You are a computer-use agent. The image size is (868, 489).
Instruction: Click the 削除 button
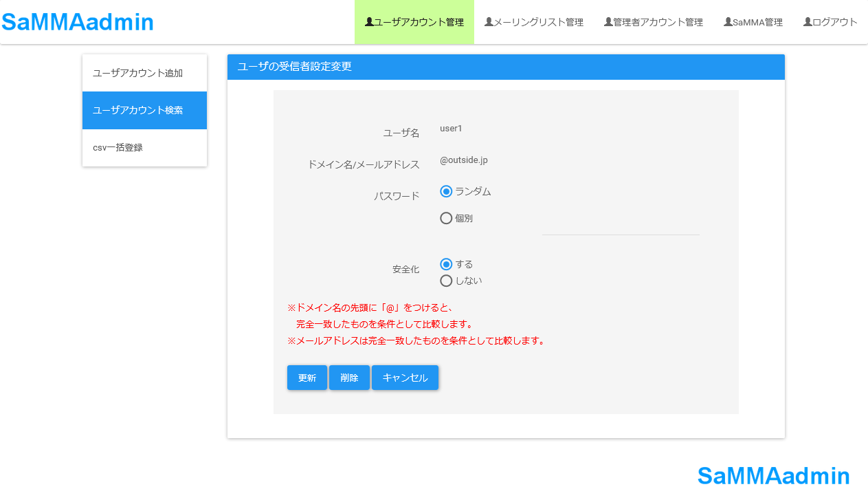click(349, 378)
